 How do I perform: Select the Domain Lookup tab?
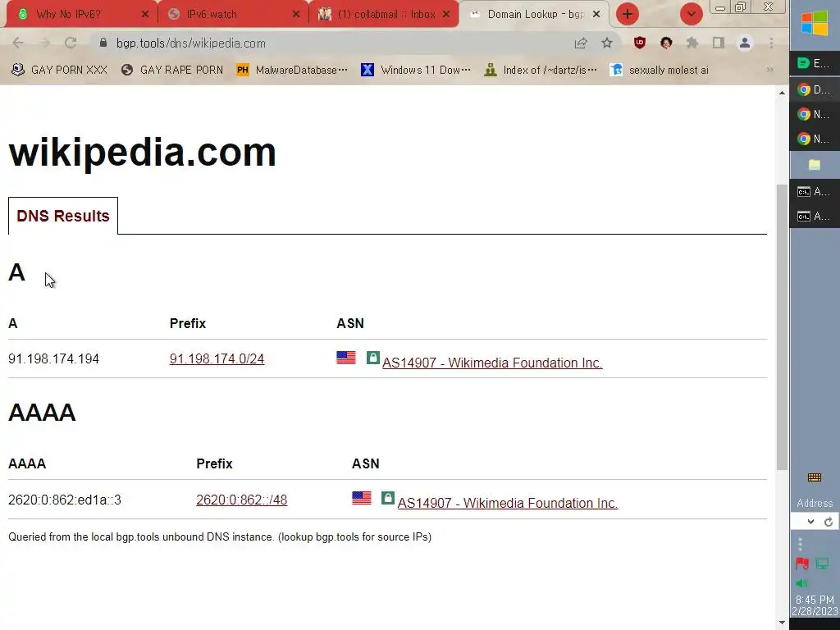pos(536,15)
